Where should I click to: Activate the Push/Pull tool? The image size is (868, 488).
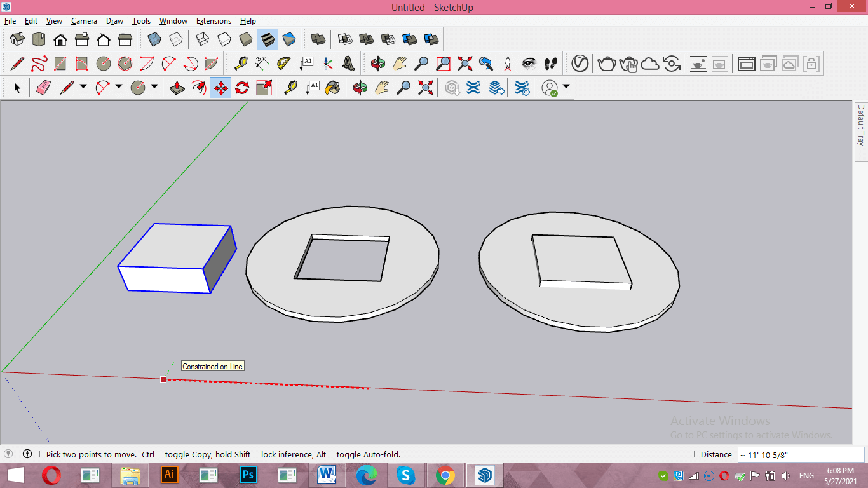(x=178, y=88)
